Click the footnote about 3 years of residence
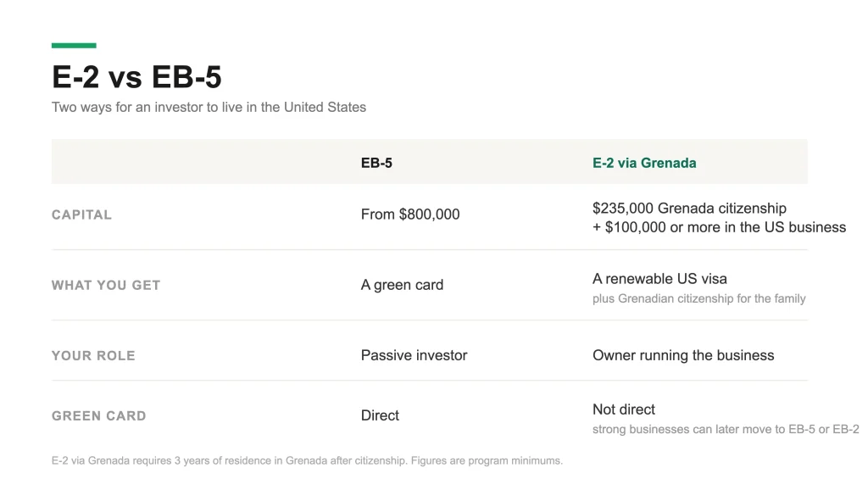This screenshot has height=490, width=868. pyautogui.click(x=307, y=460)
